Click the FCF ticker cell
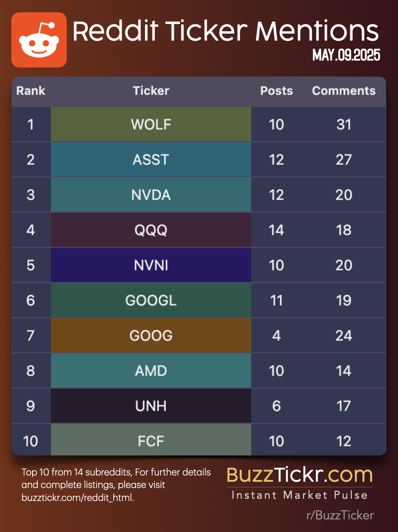The height and width of the screenshot is (532, 398). [x=151, y=441]
